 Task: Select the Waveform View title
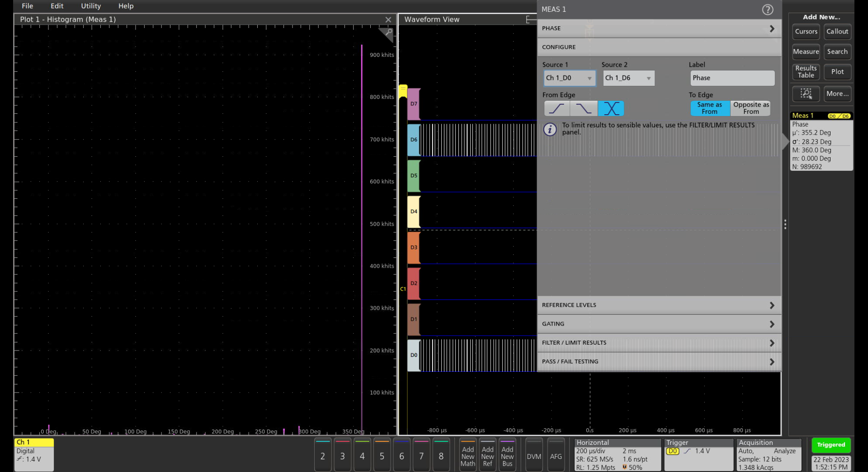[x=432, y=19]
